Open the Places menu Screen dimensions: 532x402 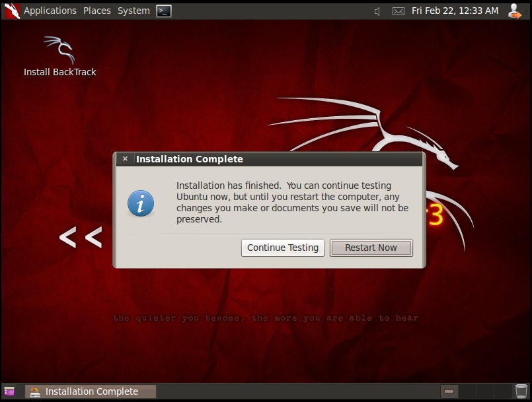[x=97, y=11]
